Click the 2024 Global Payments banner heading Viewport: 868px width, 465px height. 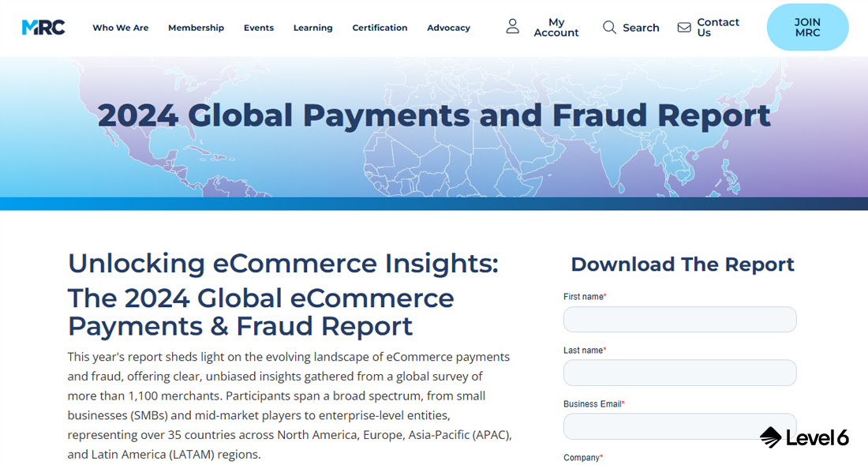tap(434, 115)
